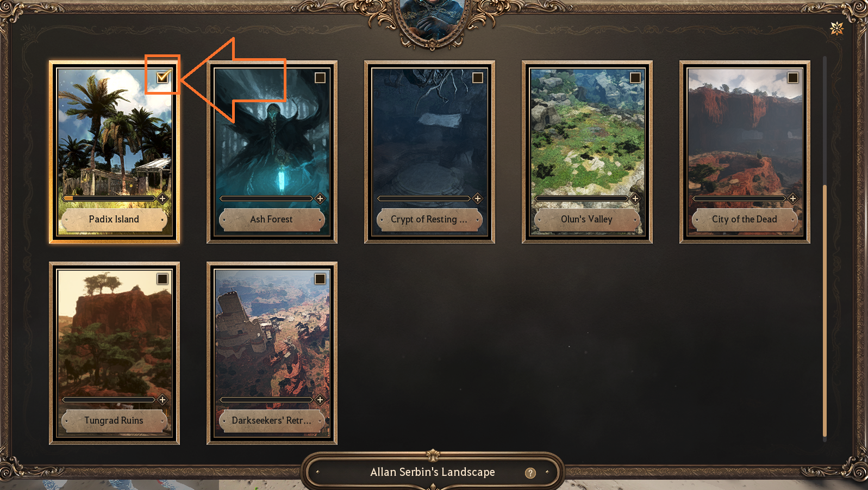Click the plus icon on Olun's Valley card
The width and height of the screenshot is (868, 490).
pyautogui.click(x=635, y=199)
